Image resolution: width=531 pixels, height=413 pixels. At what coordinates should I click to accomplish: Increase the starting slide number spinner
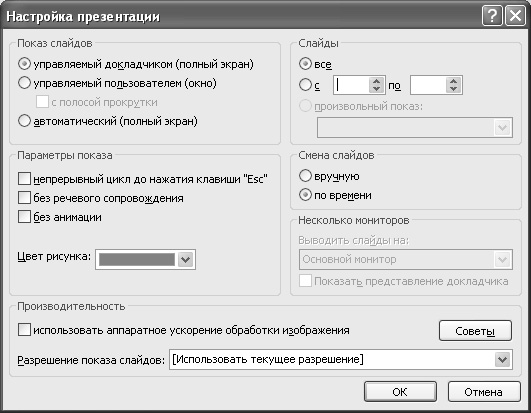click(377, 81)
